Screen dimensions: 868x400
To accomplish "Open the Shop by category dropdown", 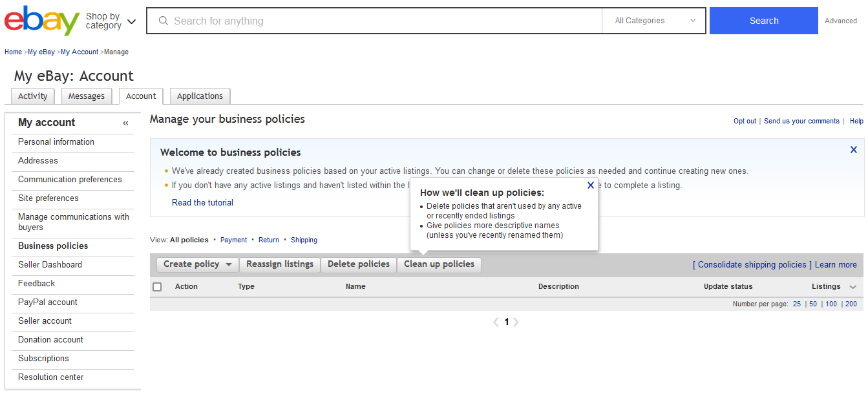I will [x=111, y=21].
